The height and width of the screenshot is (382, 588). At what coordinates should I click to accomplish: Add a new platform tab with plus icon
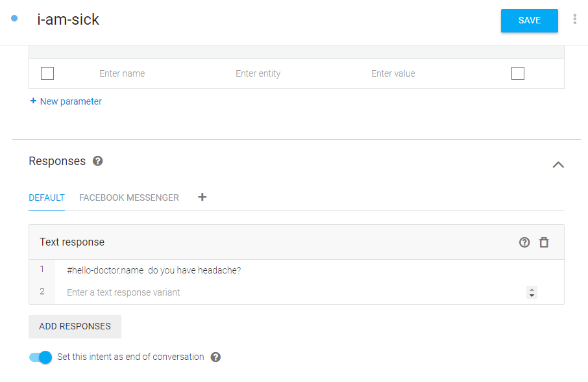coord(202,197)
